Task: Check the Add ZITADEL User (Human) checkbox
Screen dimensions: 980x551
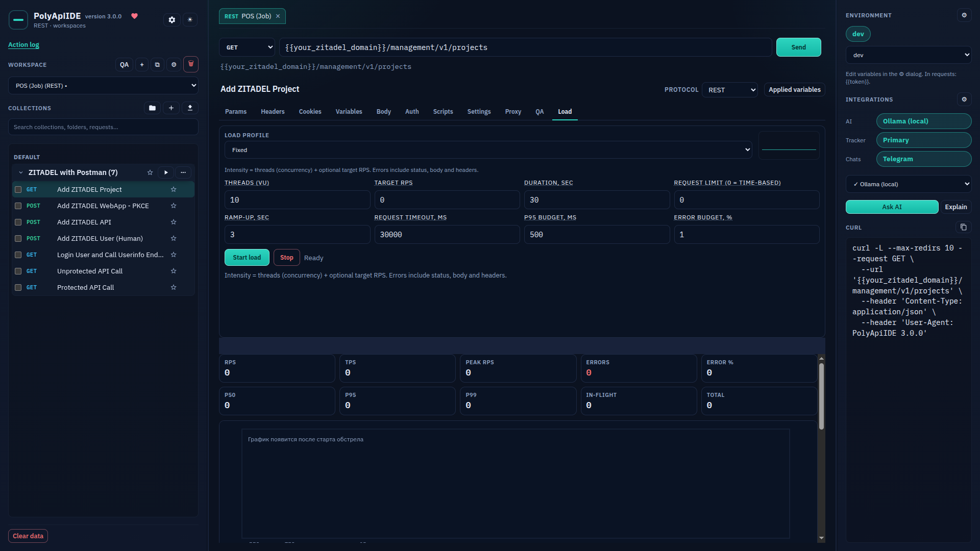Action: (x=18, y=238)
